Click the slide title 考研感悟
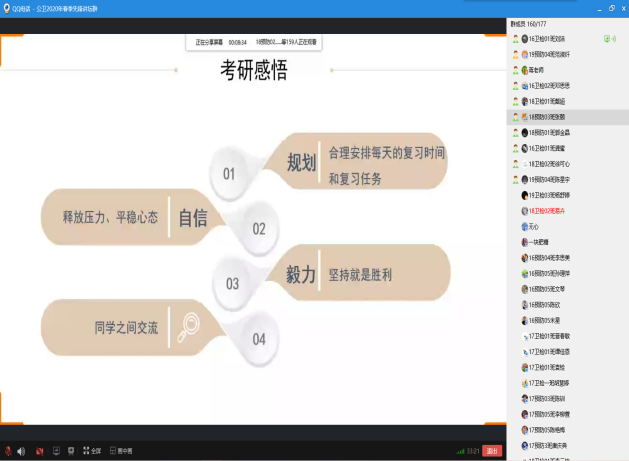 pyautogui.click(x=254, y=70)
